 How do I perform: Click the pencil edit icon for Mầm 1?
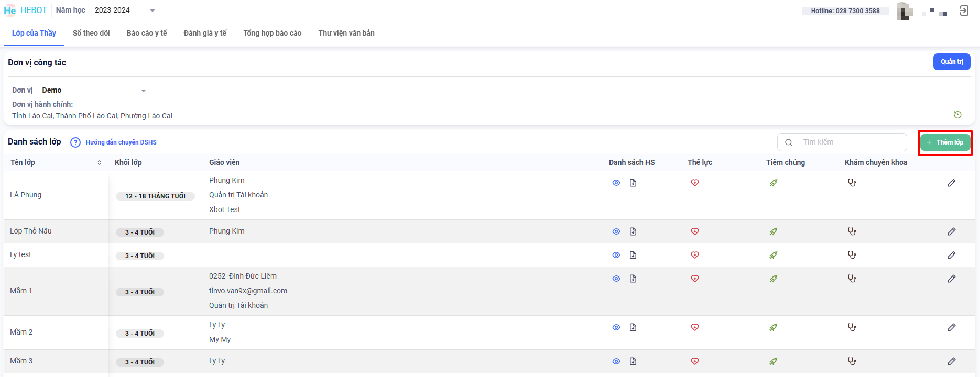click(x=951, y=279)
